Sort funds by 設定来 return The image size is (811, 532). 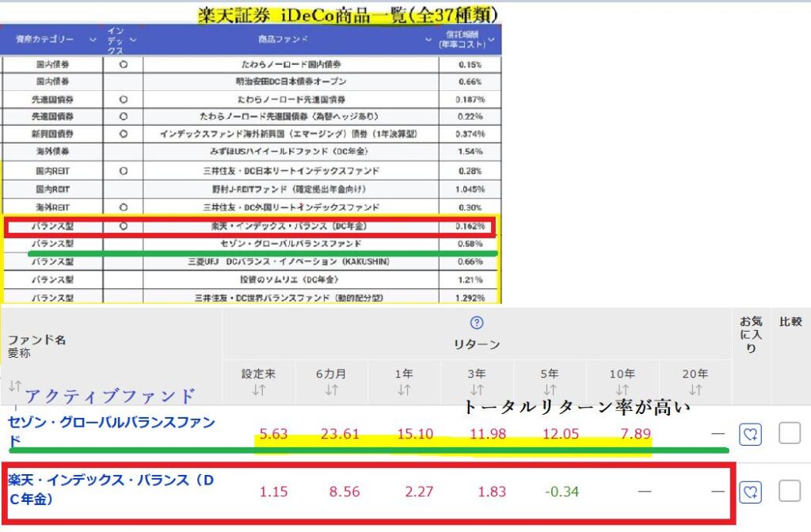[x=258, y=389]
